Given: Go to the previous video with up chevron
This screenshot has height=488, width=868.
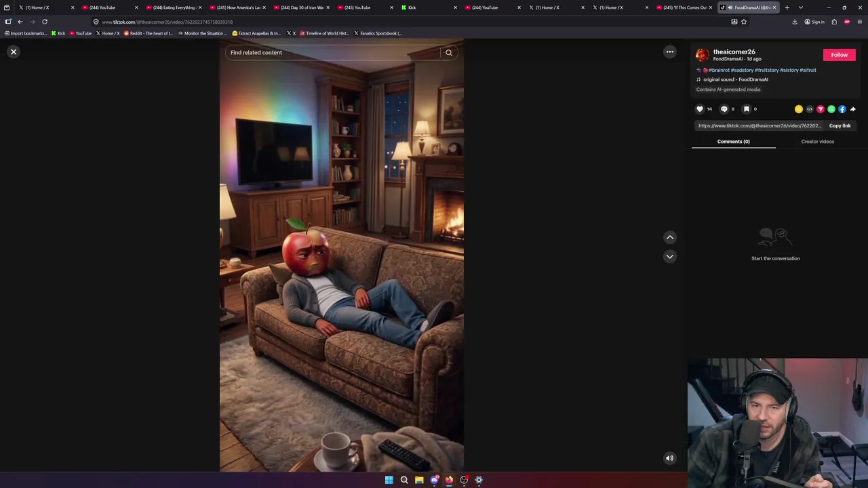Looking at the screenshot, I should pos(670,237).
